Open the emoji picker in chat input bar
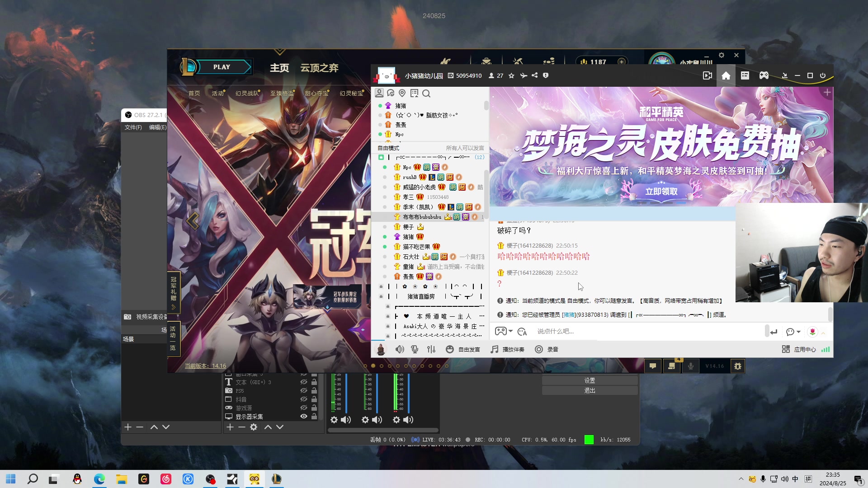 click(522, 332)
